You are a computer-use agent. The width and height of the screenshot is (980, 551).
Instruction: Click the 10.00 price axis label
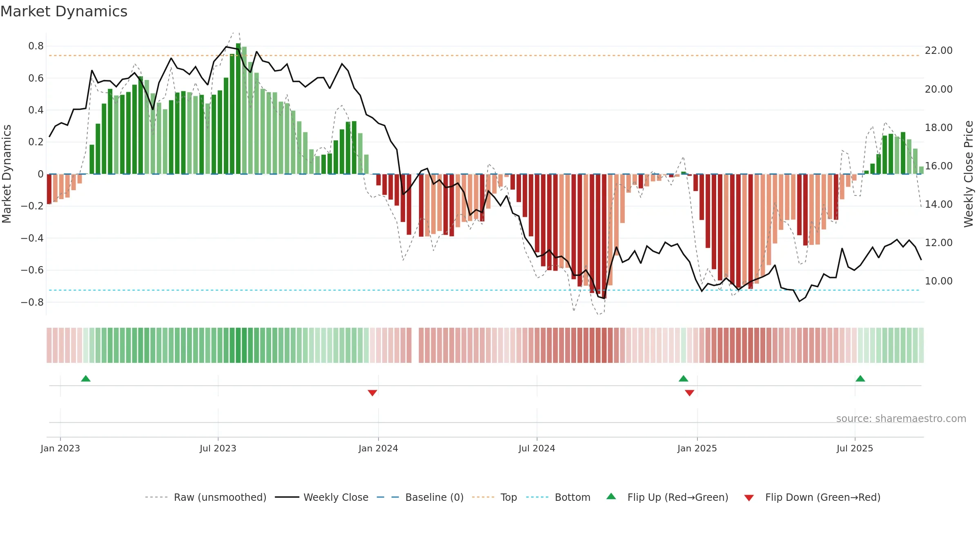[939, 281]
